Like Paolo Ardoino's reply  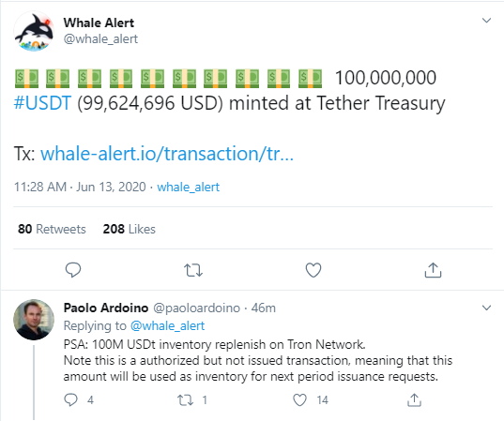click(x=299, y=400)
